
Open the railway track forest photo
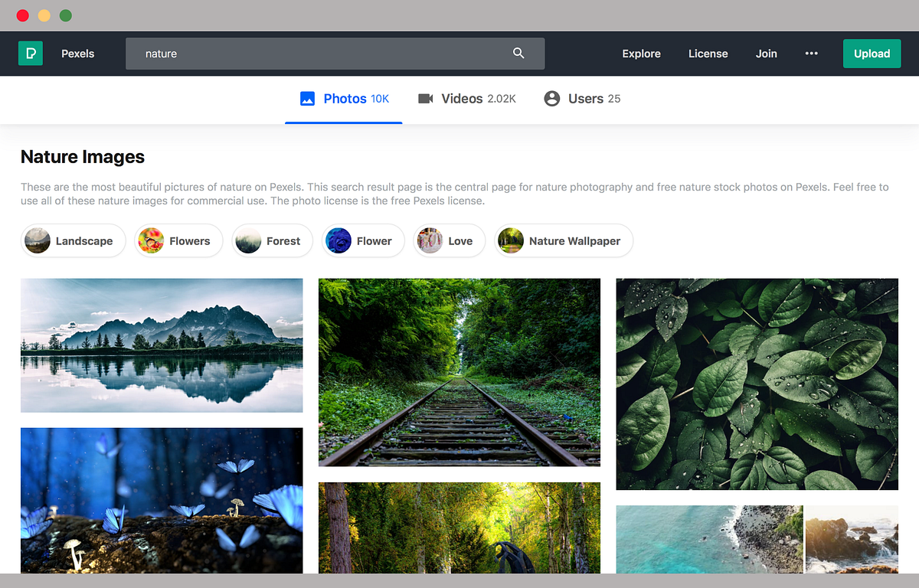click(x=459, y=372)
